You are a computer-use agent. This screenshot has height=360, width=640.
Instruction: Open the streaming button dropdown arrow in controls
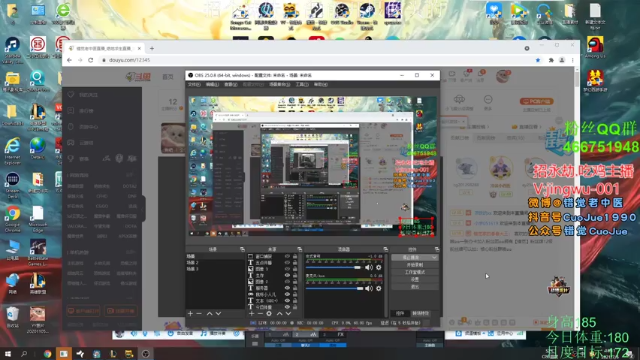434,258
